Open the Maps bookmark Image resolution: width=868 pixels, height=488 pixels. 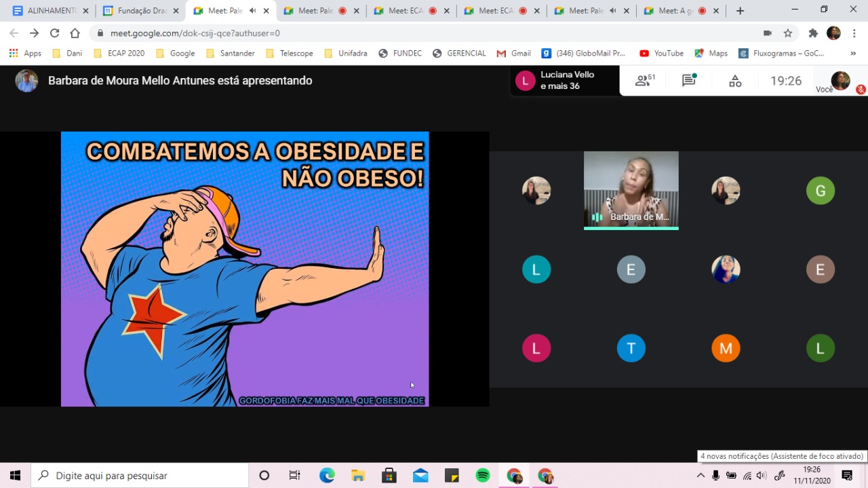point(711,53)
